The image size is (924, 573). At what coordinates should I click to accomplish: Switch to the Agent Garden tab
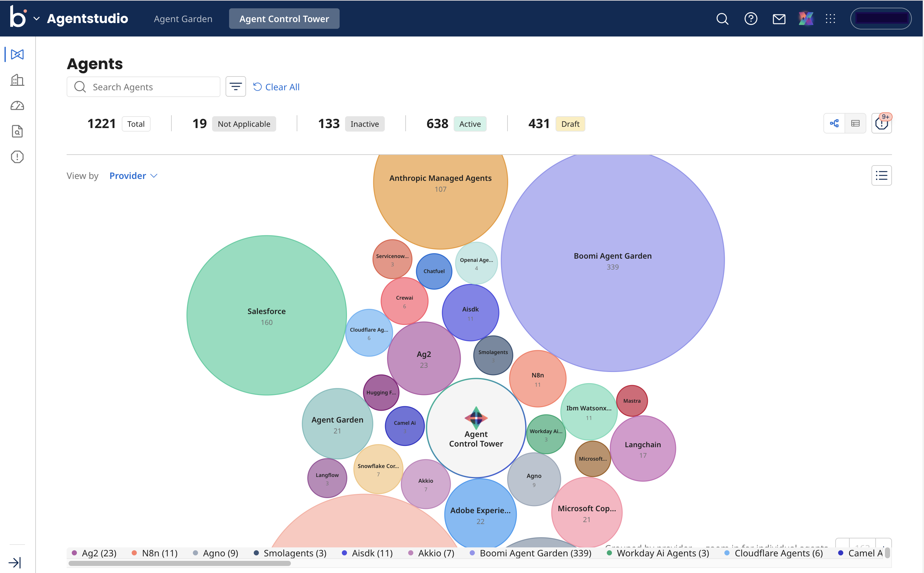pyautogui.click(x=183, y=19)
